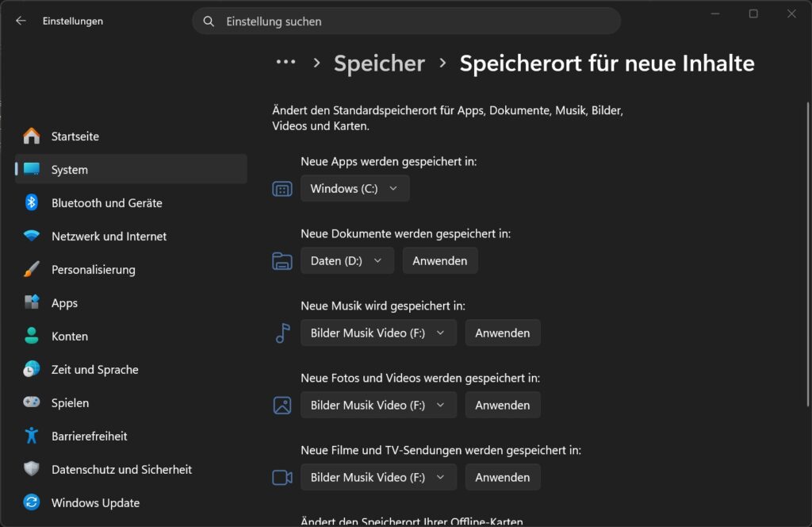Click the video camera icon beside Filme dropdown
This screenshot has width=812, height=527.
point(282,477)
